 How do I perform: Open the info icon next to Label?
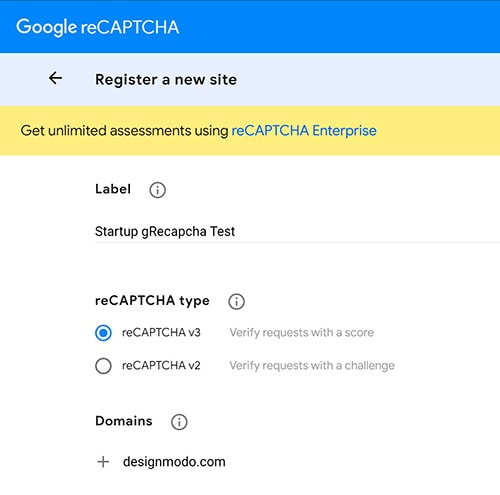click(157, 190)
